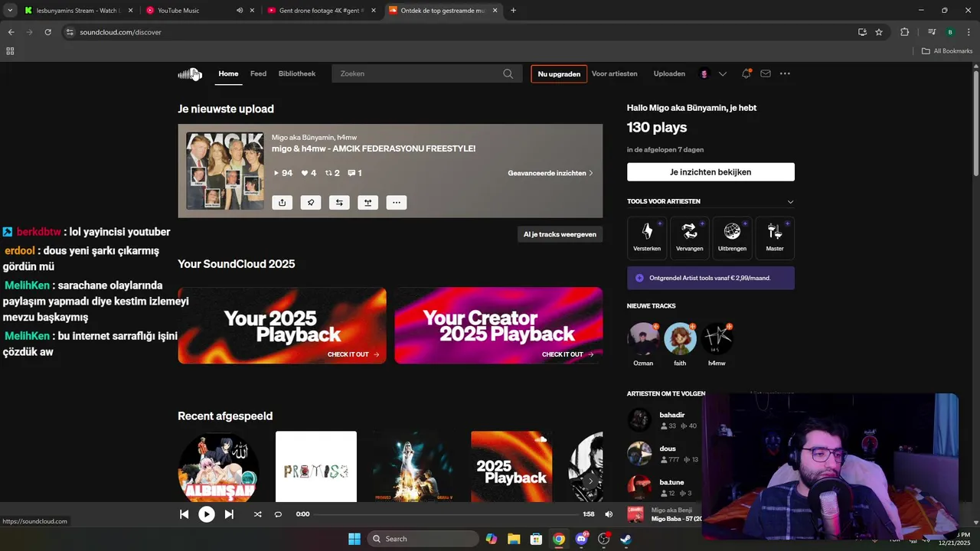Open the Windows Start menu
The height and width of the screenshot is (551, 980).
coord(354,539)
